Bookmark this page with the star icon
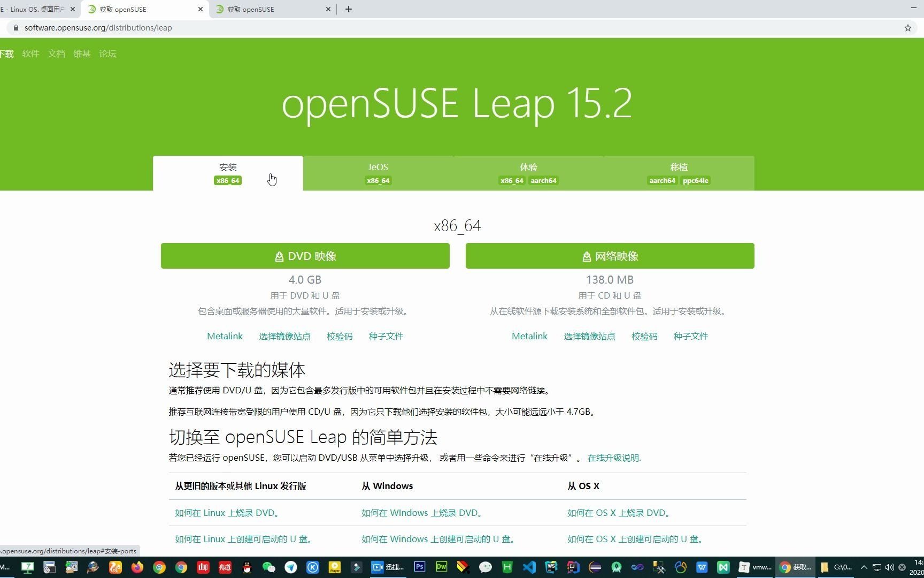 [908, 28]
